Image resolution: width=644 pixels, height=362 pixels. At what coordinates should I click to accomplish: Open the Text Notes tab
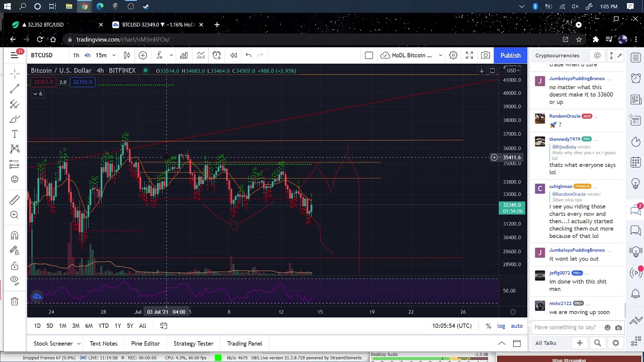(104, 343)
